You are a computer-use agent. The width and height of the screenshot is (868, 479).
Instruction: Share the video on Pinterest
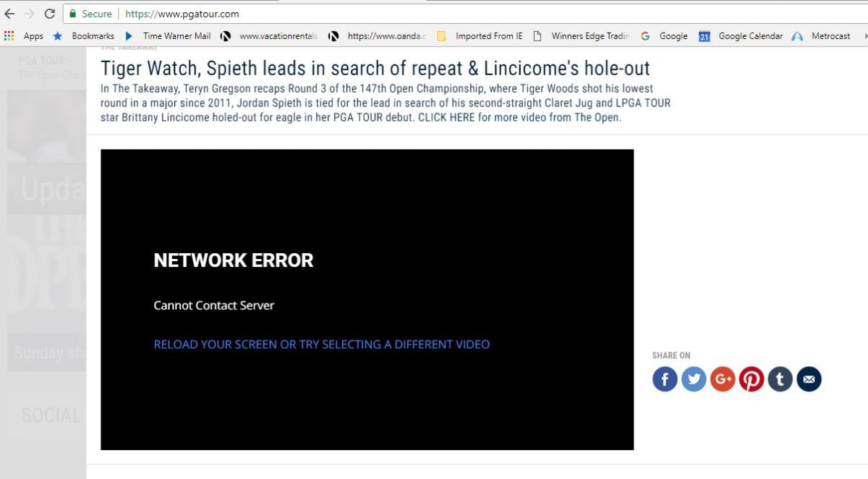tap(752, 379)
